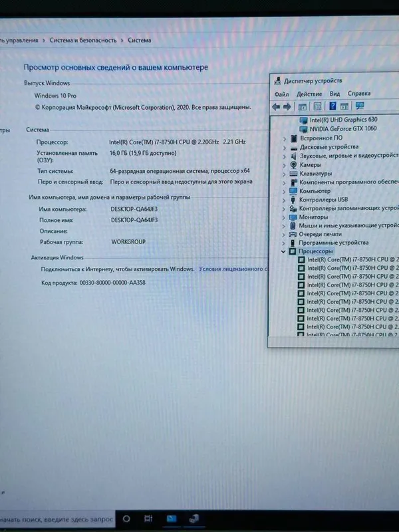The width and height of the screenshot is (399, 532).
Task: Click the Контроллеры USB plug icon
Action: (x=293, y=200)
